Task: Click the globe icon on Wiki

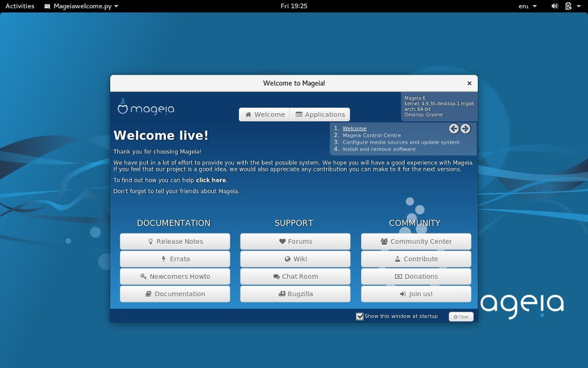Action: (x=287, y=259)
